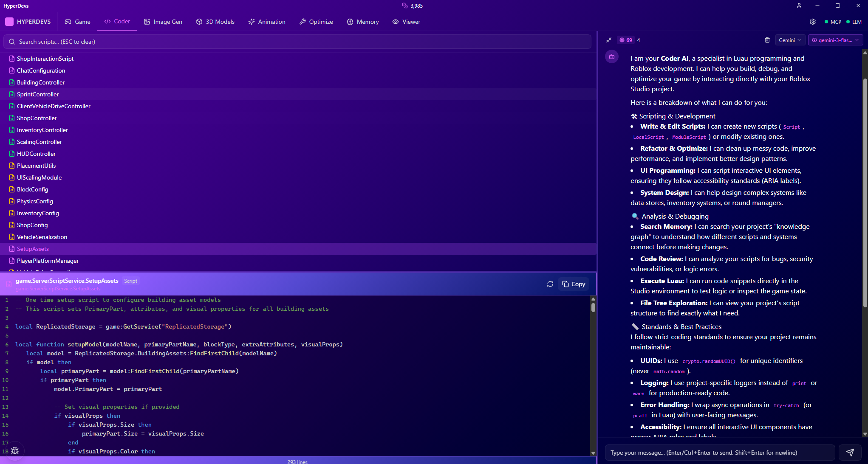
Task: Delete chat history with trash icon
Action: pos(767,40)
